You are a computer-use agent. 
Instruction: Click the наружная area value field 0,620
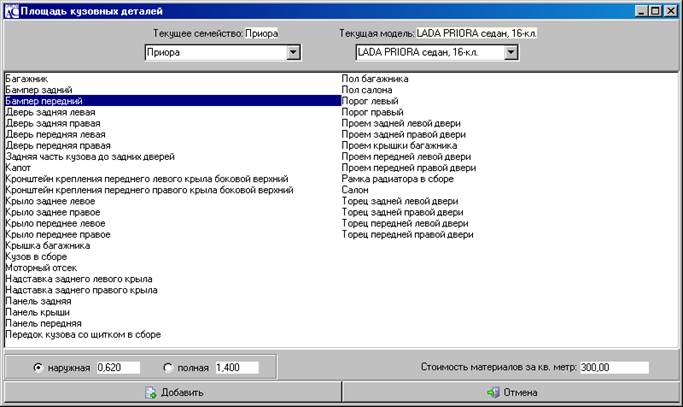tap(118, 368)
